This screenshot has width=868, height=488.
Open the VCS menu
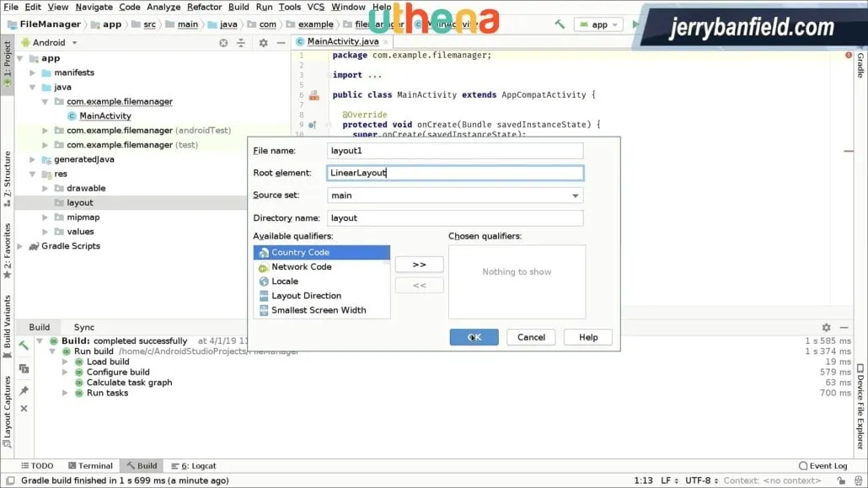[315, 7]
